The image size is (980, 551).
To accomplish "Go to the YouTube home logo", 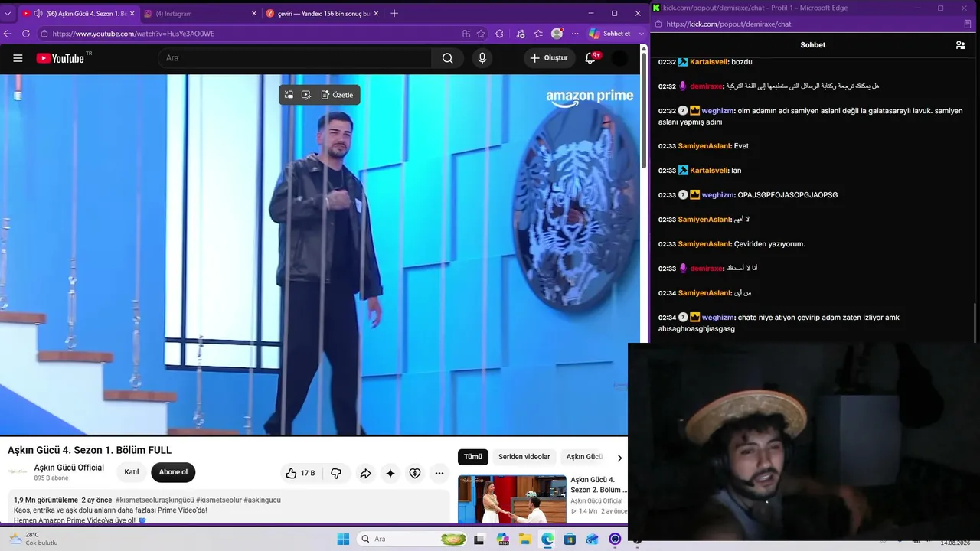I will click(60, 58).
